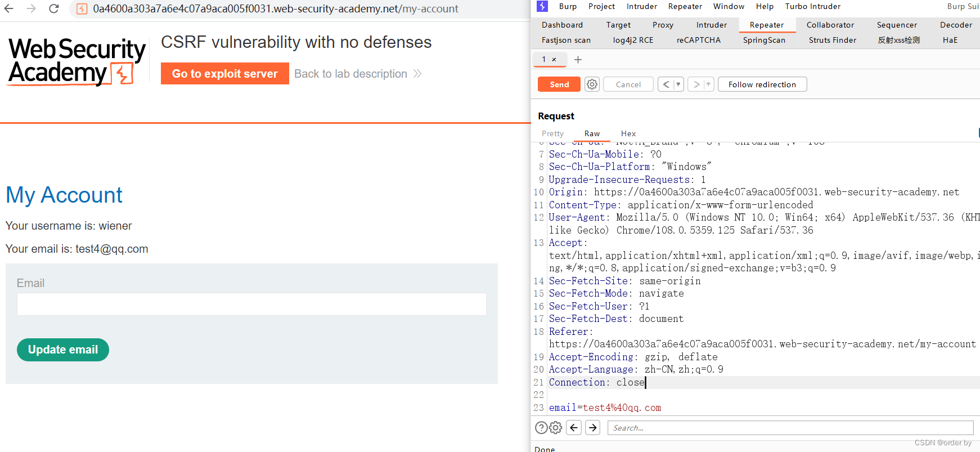
Task: Click the browser forward arrow
Action: point(31,8)
